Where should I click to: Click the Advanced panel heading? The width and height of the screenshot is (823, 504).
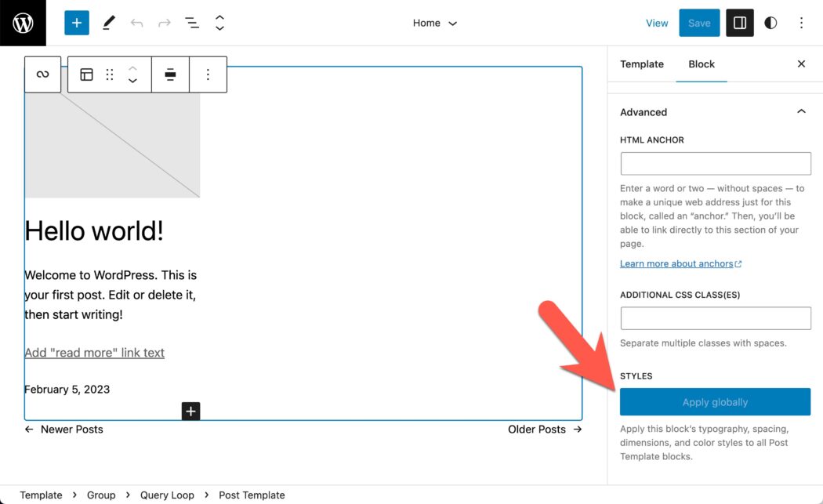click(x=644, y=112)
